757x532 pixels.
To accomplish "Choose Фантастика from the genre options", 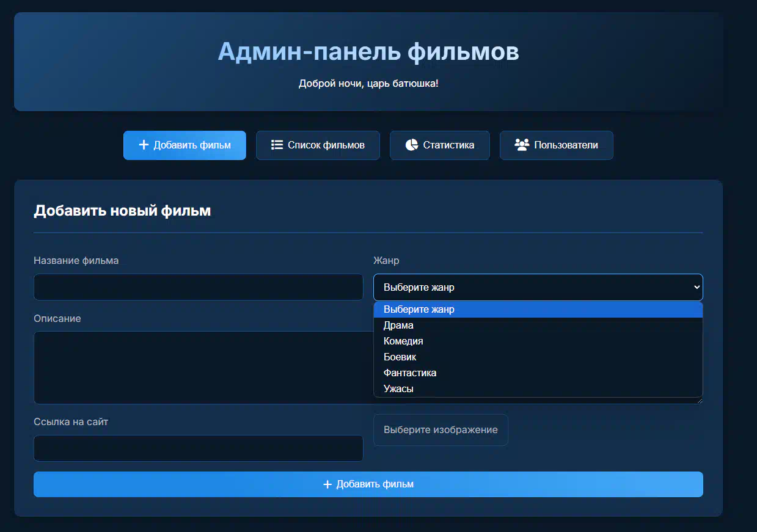I will point(409,373).
